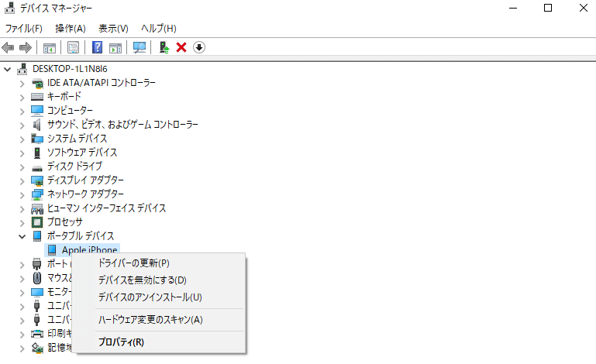Click the red X uninstall device icon
Viewport: 596px width, 364px height.
click(181, 47)
